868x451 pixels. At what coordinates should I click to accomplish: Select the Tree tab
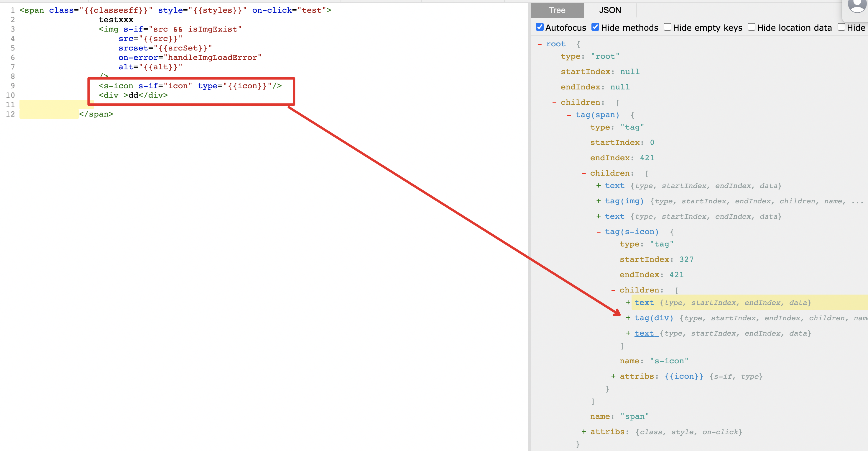[557, 10]
